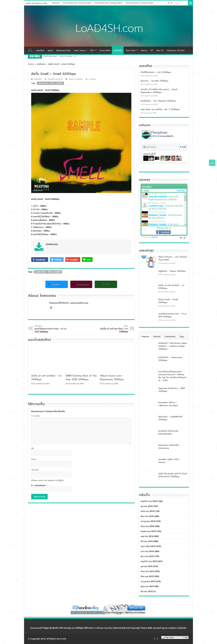Click the green download arrow icon
Viewport: 217px width, 644px height.
[39, 247]
